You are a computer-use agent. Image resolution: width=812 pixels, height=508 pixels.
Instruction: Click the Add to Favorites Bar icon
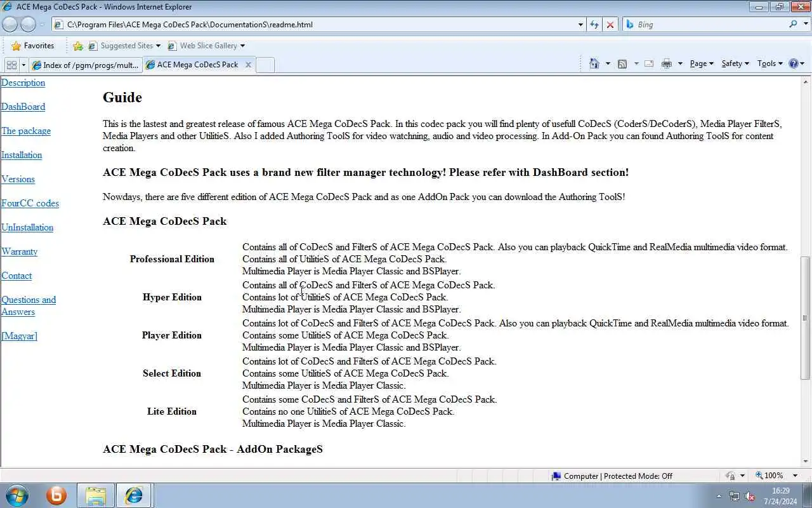coord(78,46)
